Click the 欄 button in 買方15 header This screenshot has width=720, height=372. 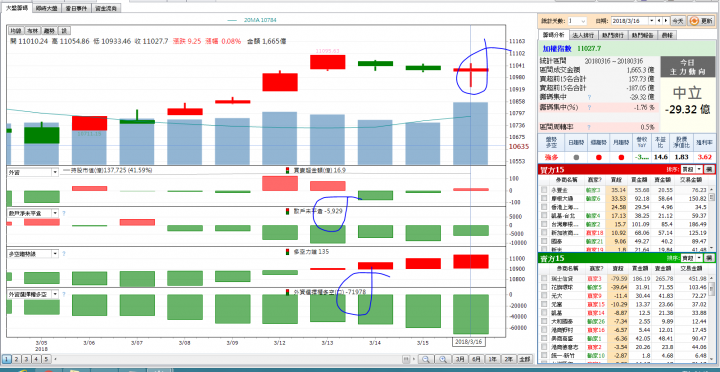[x=709, y=169]
